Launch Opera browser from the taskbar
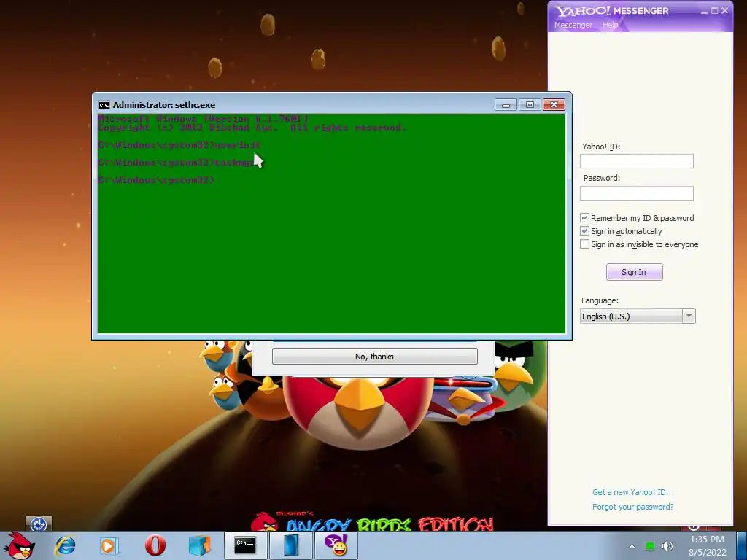This screenshot has width=747, height=560. [x=155, y=545]
